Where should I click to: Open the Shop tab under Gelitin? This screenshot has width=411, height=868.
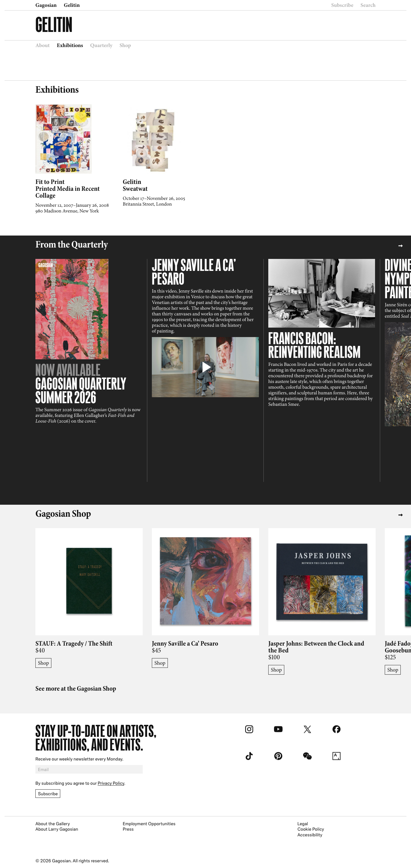tap(125, 46)
